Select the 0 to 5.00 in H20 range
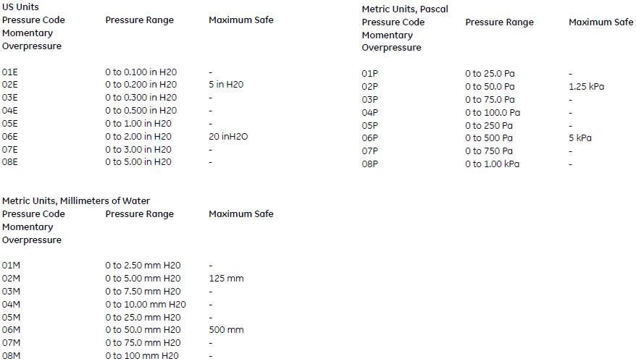The image size is (636, 364). pos(138,162)
